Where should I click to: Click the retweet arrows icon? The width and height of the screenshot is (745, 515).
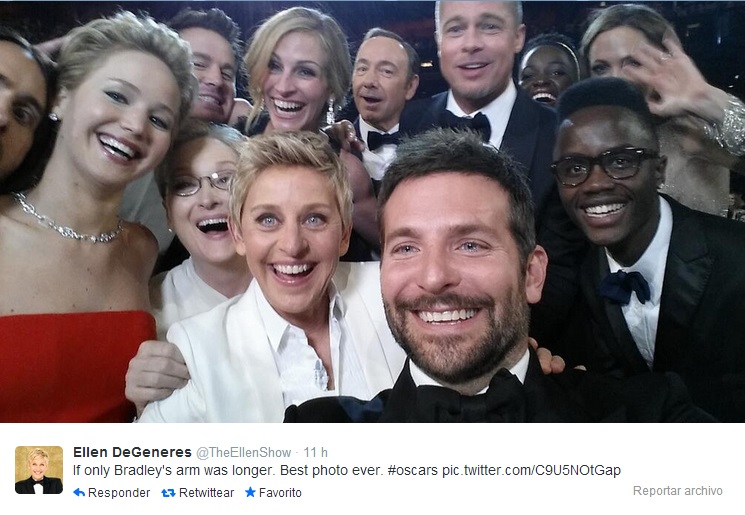click(168, 493)
